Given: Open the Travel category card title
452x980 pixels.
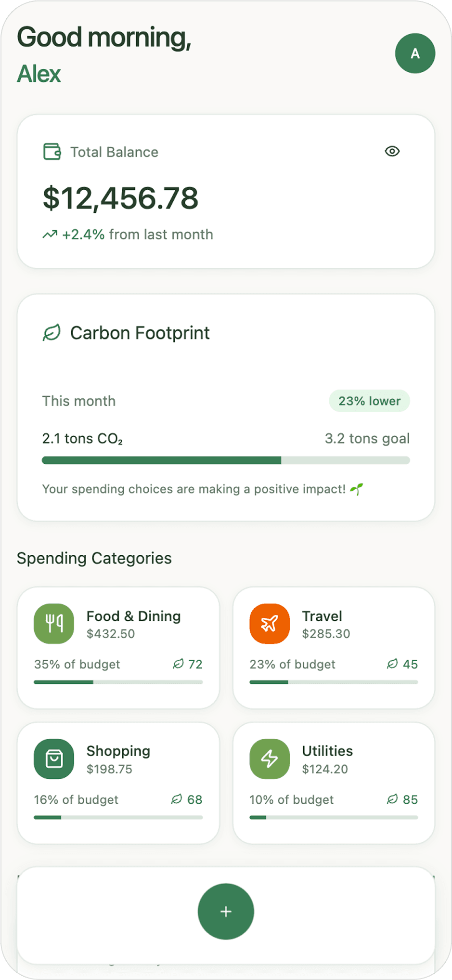Looking at the screenshot, I should pos(322,616).
